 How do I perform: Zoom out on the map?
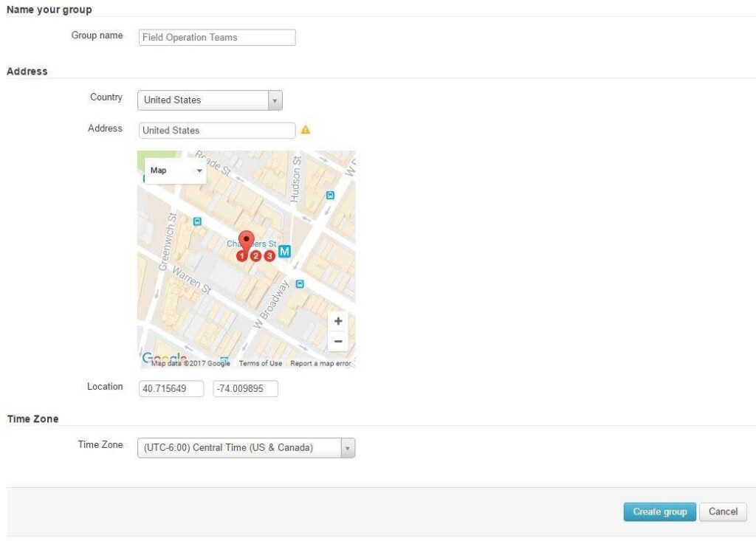click(338, 341)
